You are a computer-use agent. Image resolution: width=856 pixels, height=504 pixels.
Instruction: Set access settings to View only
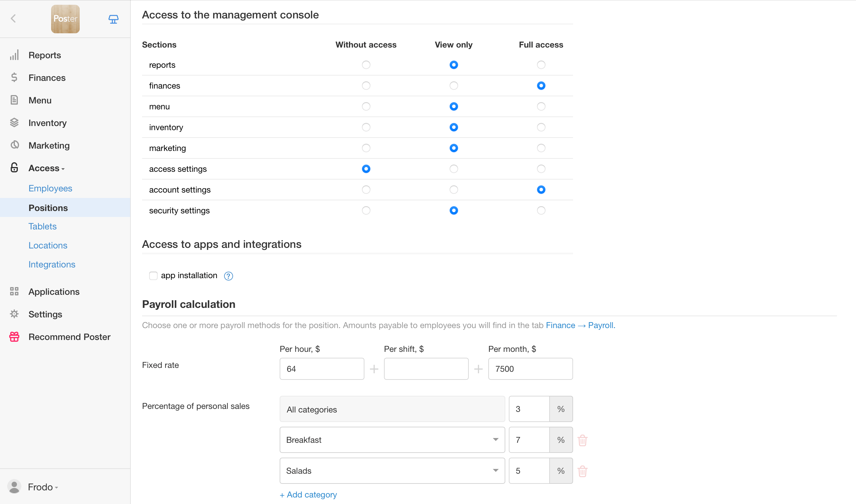tap(454, 169)
